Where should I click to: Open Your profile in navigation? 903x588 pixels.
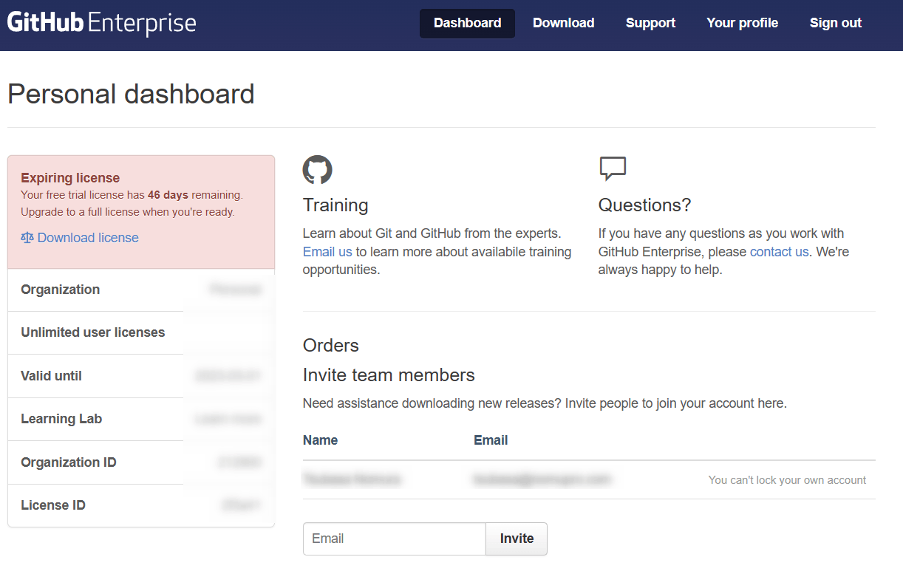(742, 23)
